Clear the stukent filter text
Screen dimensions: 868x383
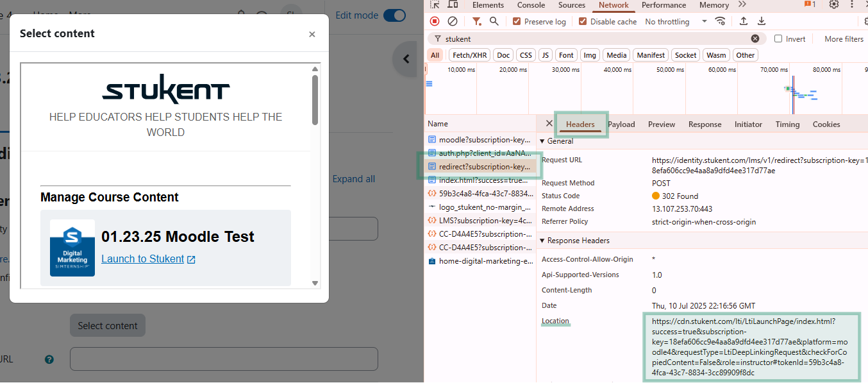(x=755, y=38)
